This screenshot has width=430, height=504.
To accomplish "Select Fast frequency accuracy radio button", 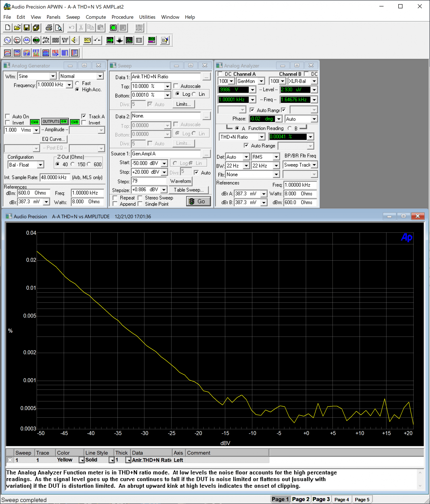I will click(x=78, y=83).
